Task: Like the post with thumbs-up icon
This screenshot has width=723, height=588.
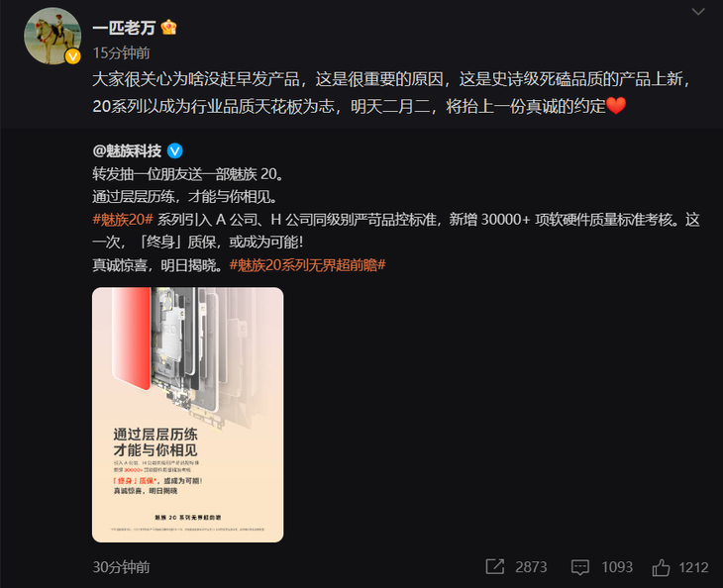Action: (661, 567)
